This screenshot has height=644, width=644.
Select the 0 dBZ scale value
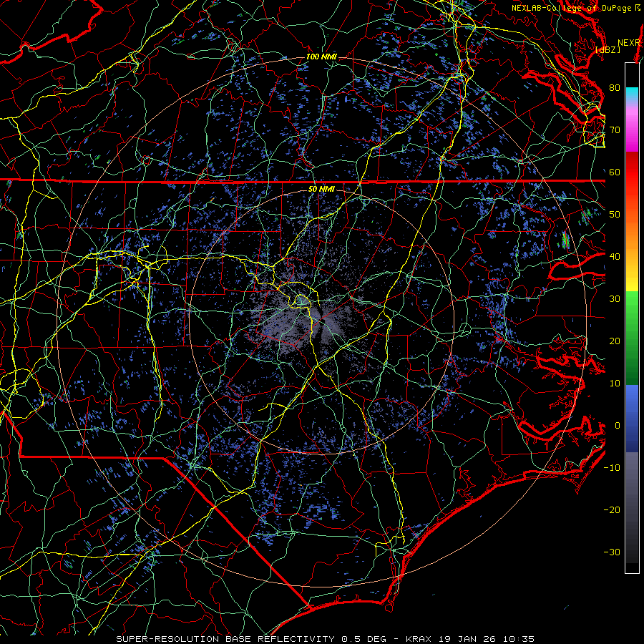pos(618,426)
